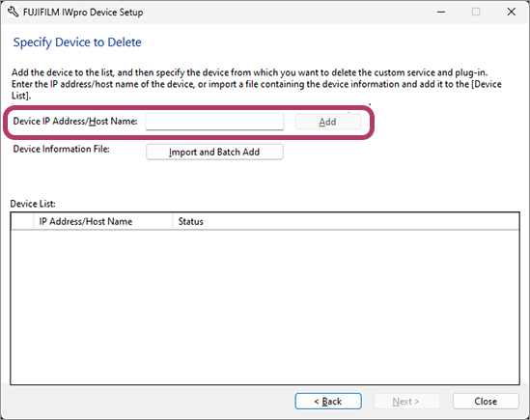Click the instruction paragraph about adding devices

(257, 84)
